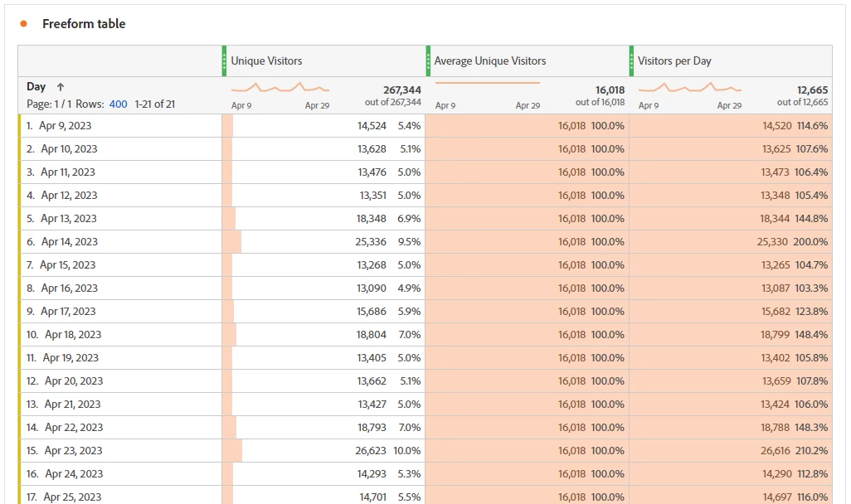This screenshot has height=504, width=851.
Task: Click the Visitors per Day sparkline
Action: point(690,87)
